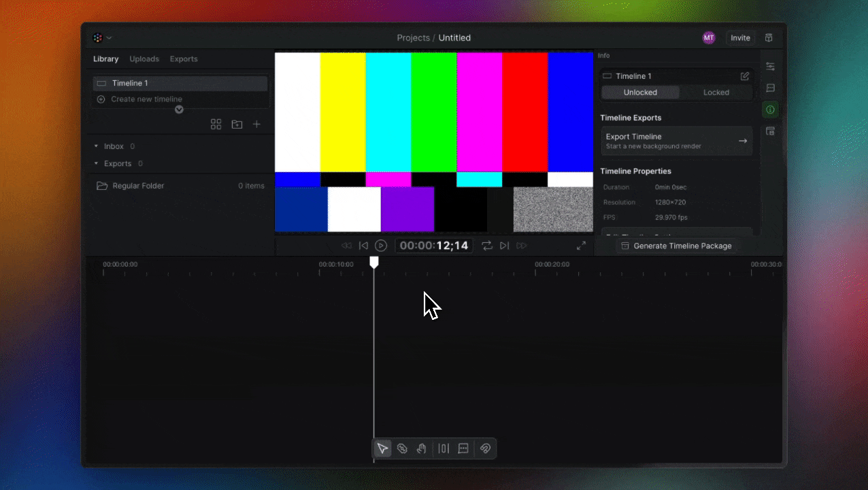Image resolution: width=868 pixels, height=490 pixels.
Task: Click the Timeline 1 name in Info panel
Action: pos(633,76)
